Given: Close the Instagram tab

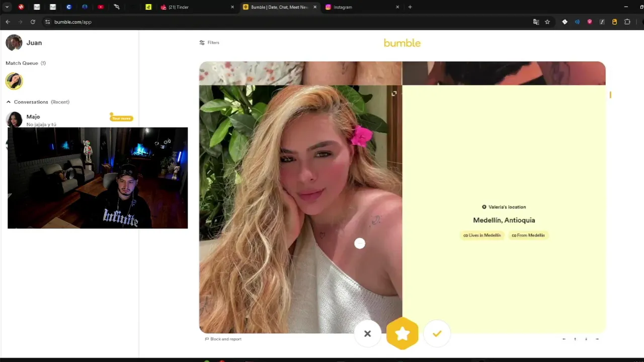Looking at the screenshot, I should [x=397, y=7].
